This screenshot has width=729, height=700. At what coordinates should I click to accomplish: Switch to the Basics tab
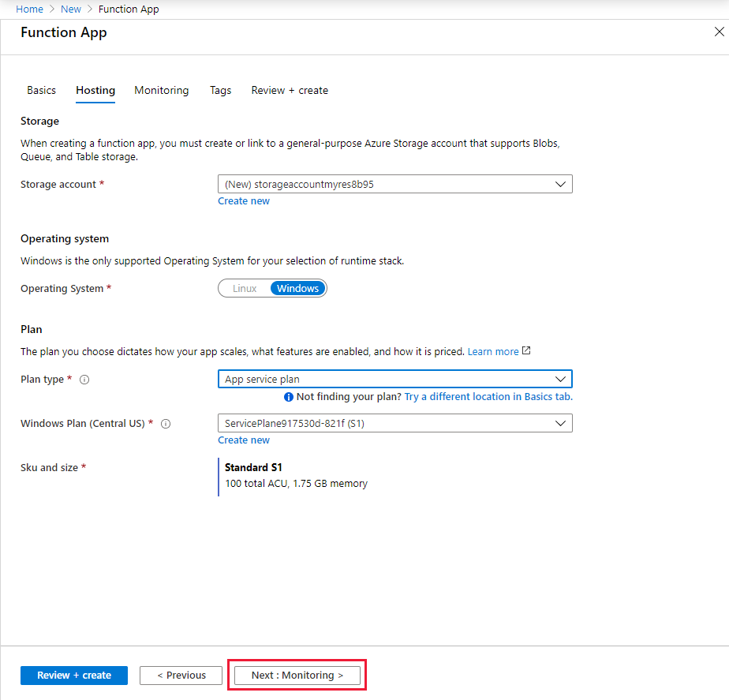41,90
